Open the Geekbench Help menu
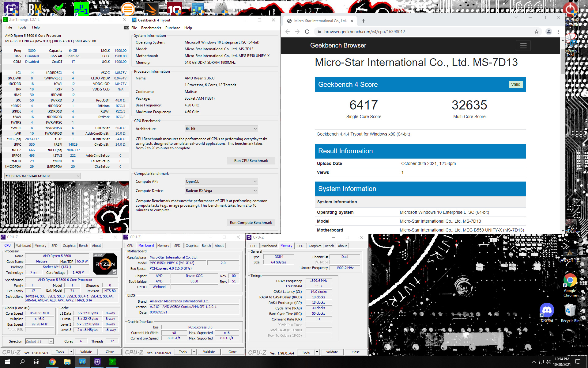 (188, 28)
